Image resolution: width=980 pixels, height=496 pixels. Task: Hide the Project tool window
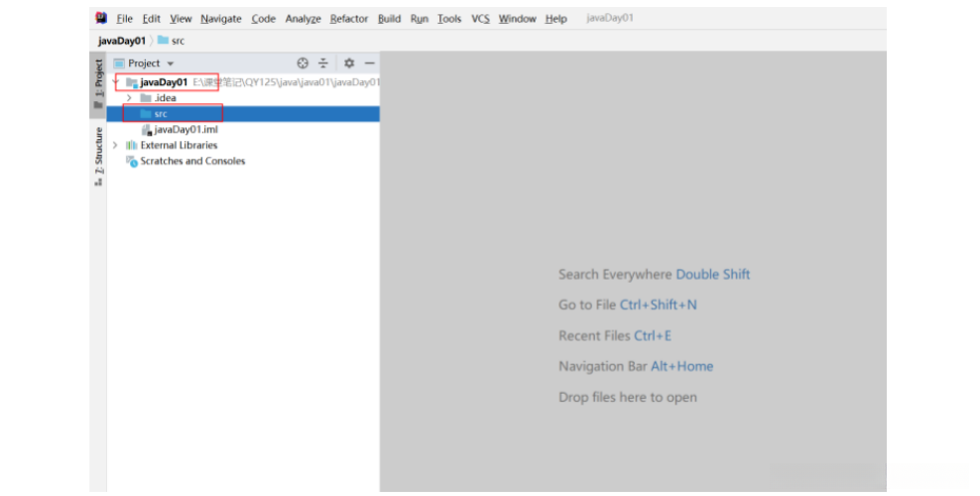point(369,63)
